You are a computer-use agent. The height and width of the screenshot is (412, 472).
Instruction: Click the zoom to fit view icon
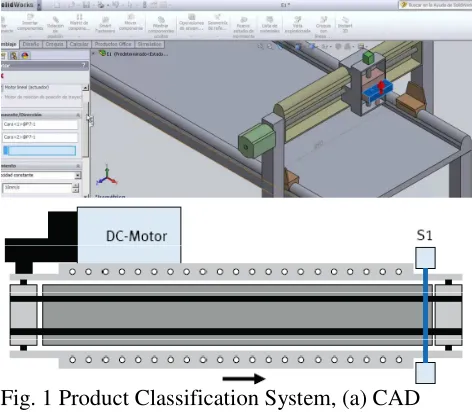(x=260, y=47)
